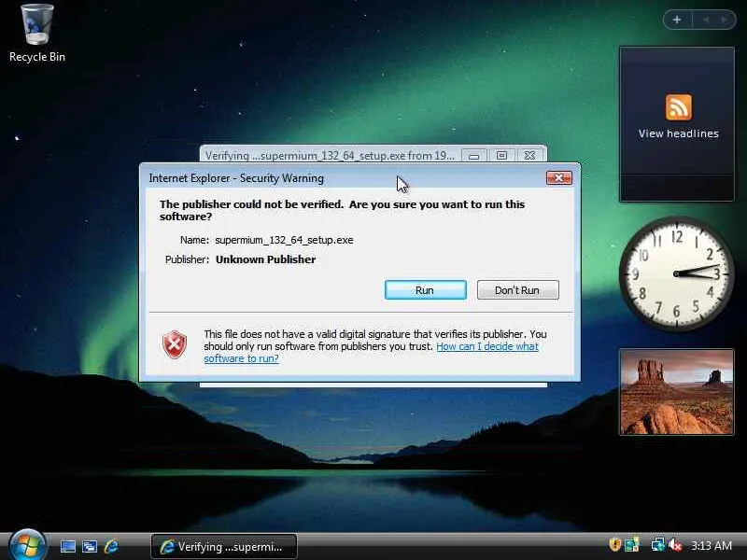The image size is (747, 560).
Task: Click the analog clock gadget
Action: tap(676, 273)
